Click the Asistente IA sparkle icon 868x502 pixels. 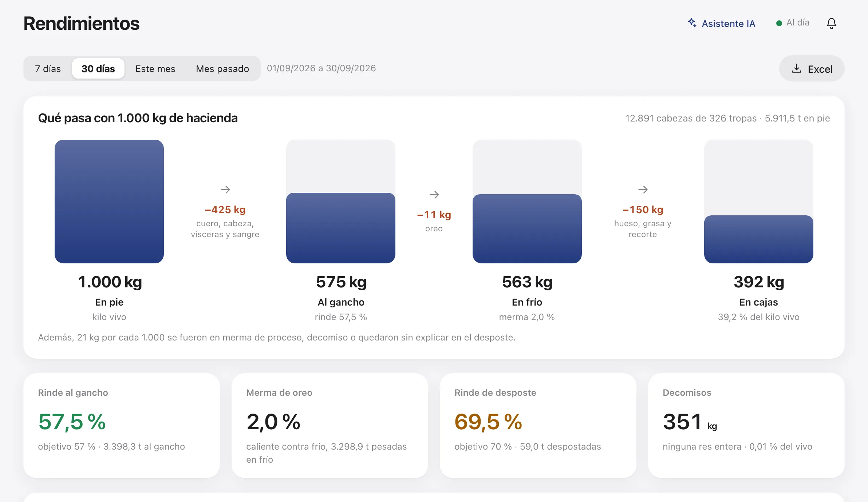[692, 23]
